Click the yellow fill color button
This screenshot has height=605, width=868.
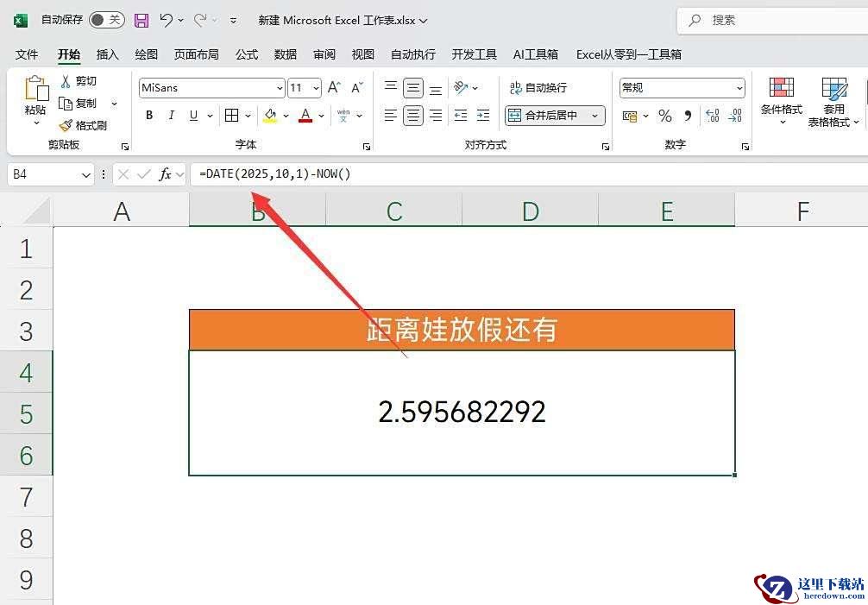[270, 116]
